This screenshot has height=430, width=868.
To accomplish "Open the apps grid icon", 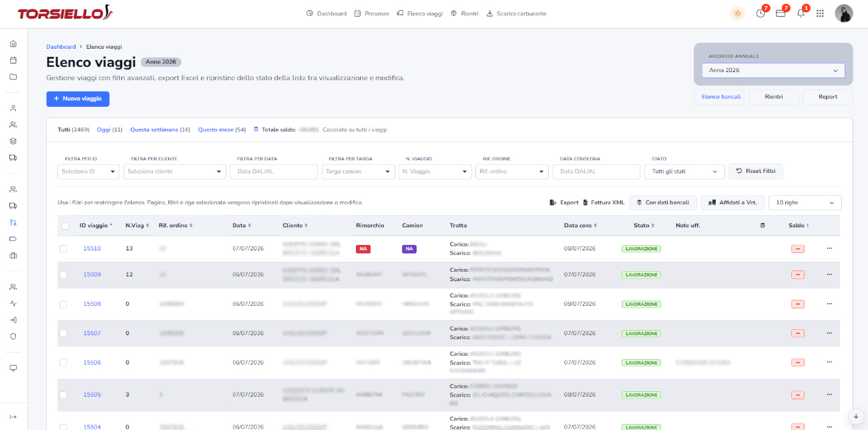I will tap(820, 13).
